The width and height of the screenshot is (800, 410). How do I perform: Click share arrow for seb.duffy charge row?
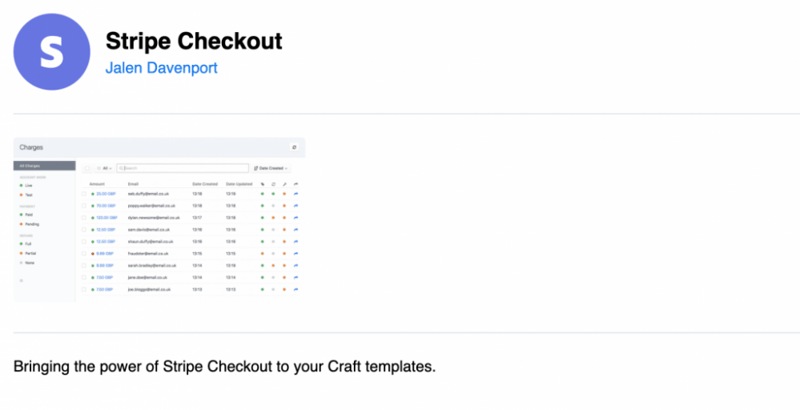click(x=297, y=193)
